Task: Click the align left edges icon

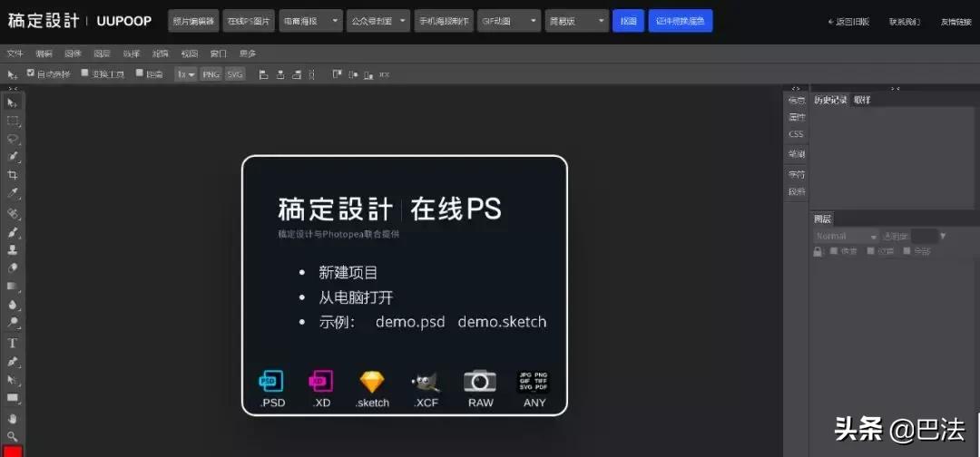Action: point(264,74)
